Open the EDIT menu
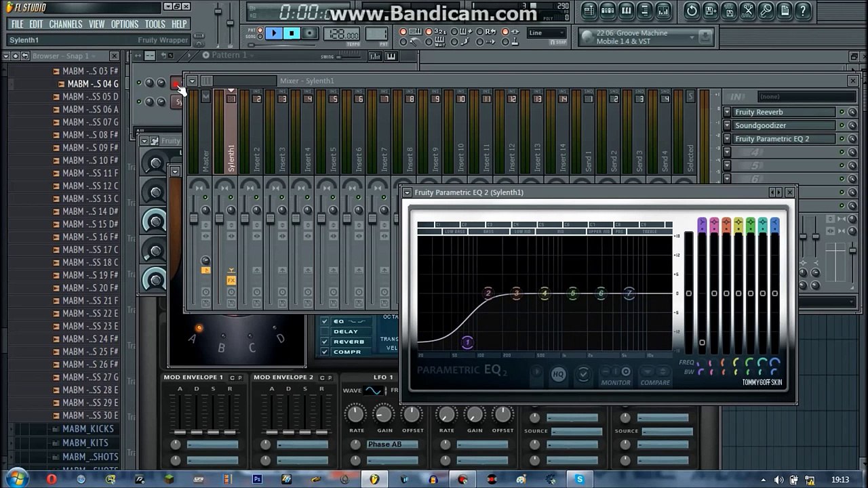The height and width of the screenshot is (488, 868). (x=36, y=24)
